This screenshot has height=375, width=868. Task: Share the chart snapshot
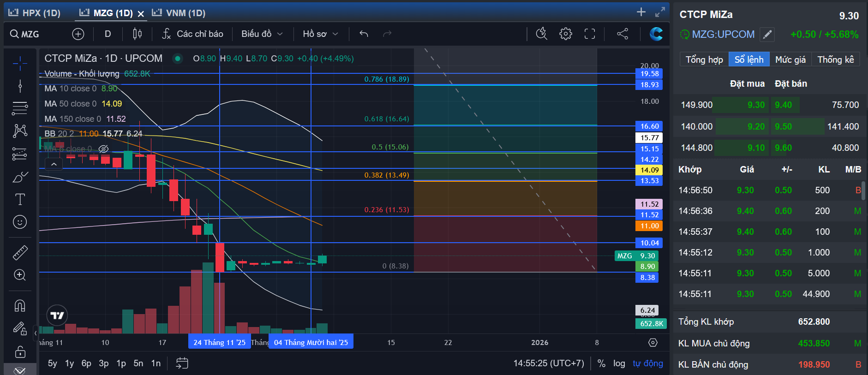[623, 34]
